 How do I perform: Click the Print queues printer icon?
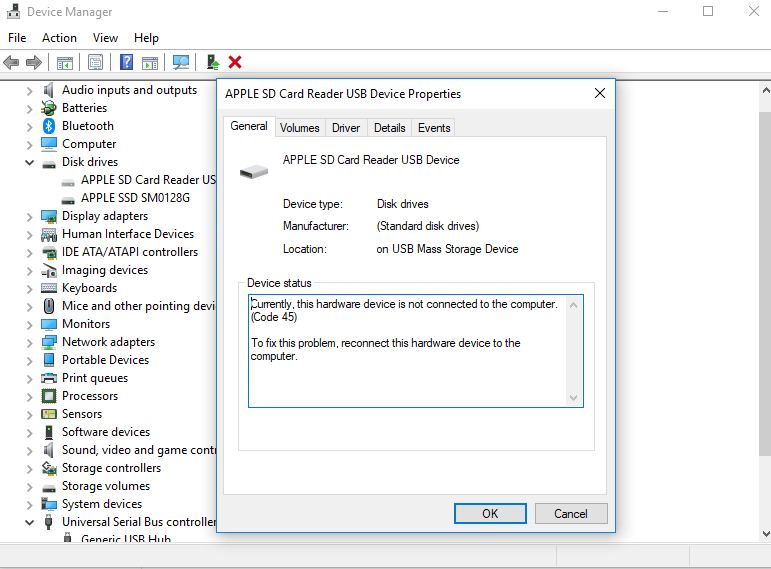click(x=49, y=378)
